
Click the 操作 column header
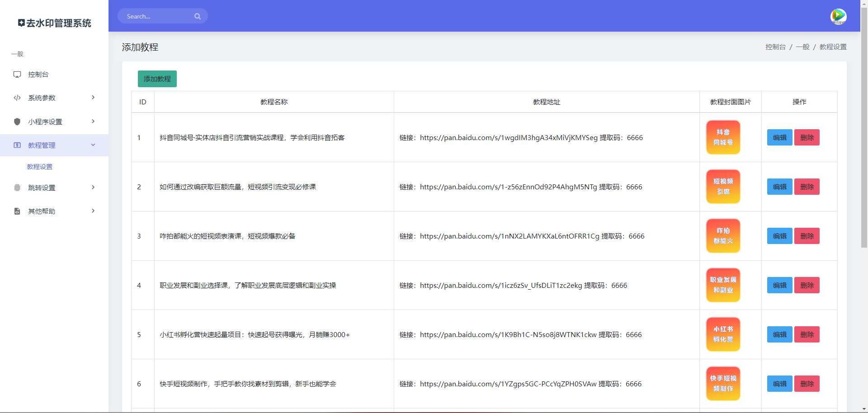coord(799,102)
